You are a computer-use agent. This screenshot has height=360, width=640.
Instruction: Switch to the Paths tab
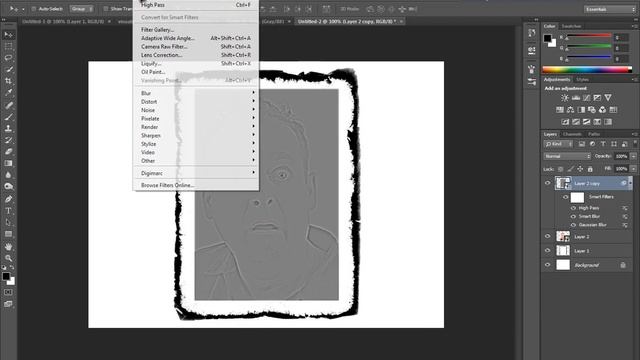(x=594, y=134)
